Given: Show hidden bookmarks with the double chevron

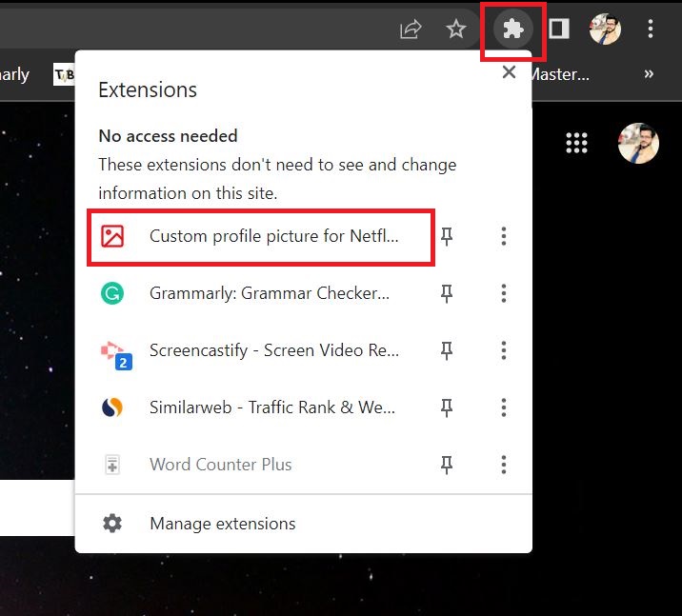Looking at the screenshot, I should tap(649, 74).
